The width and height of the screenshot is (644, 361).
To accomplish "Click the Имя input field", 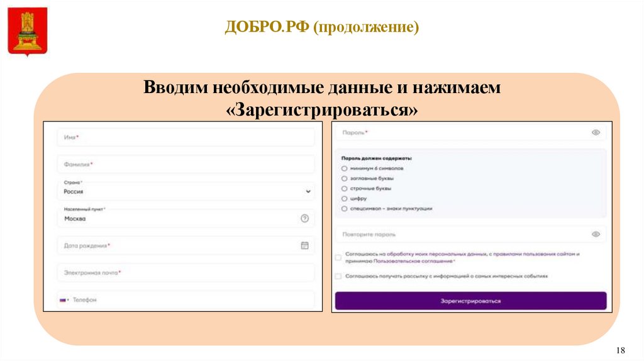I will click(x=186, y=137).
